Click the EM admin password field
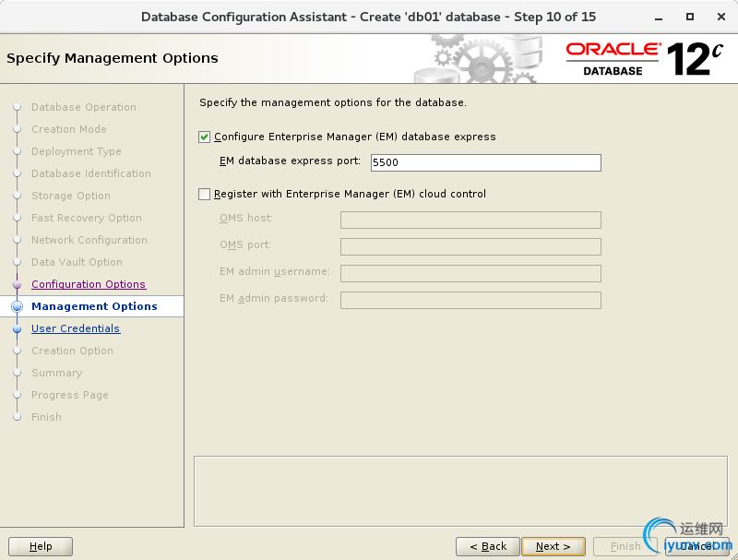This screenshot has width=738, height=560. (x=470, y=300)
